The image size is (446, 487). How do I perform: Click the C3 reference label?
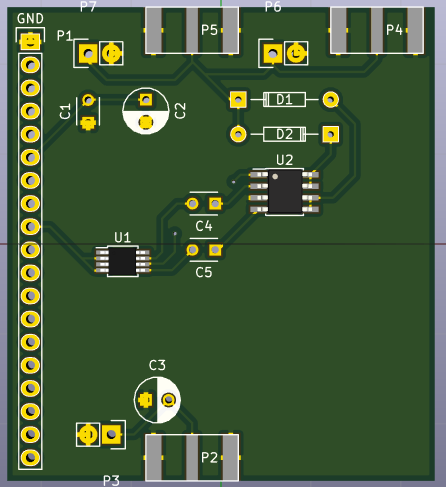(x=157, y=365)
